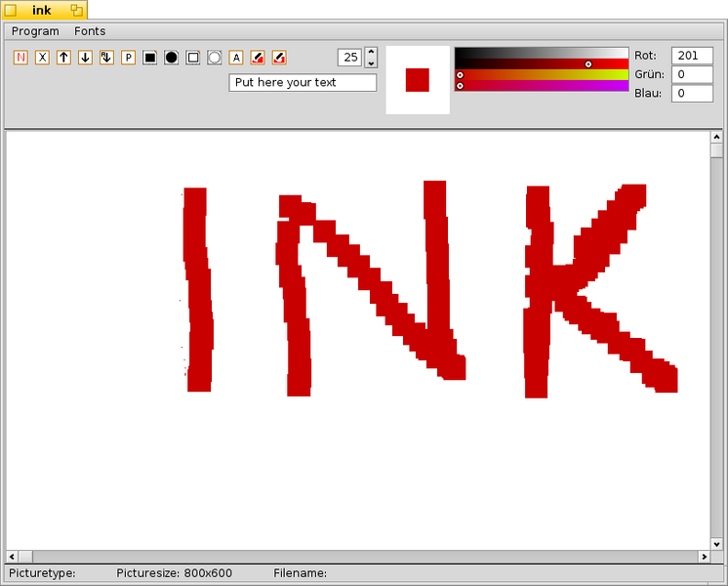
Task: Click the green color slider knob
Action: click(x=460, y=75)
